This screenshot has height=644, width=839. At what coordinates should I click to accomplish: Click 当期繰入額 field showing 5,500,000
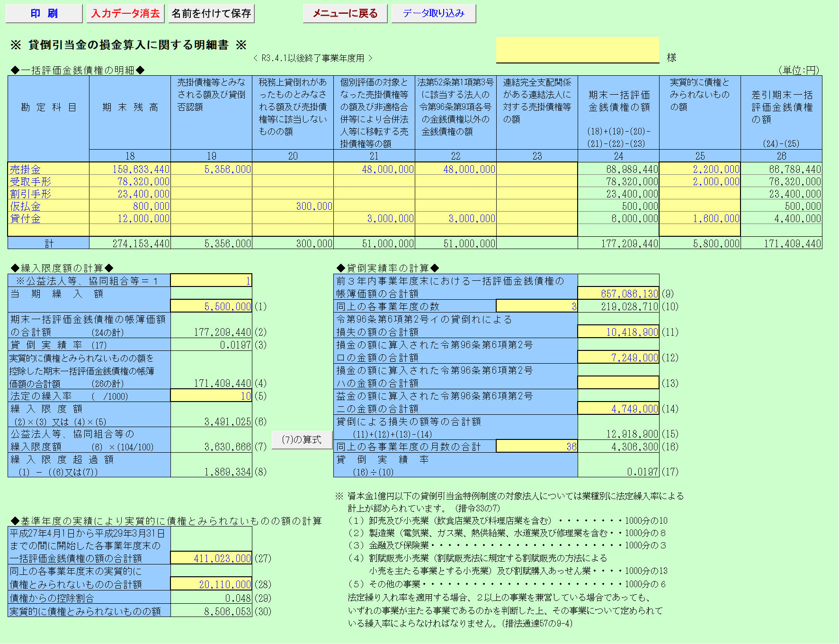(x=211, y=306)
